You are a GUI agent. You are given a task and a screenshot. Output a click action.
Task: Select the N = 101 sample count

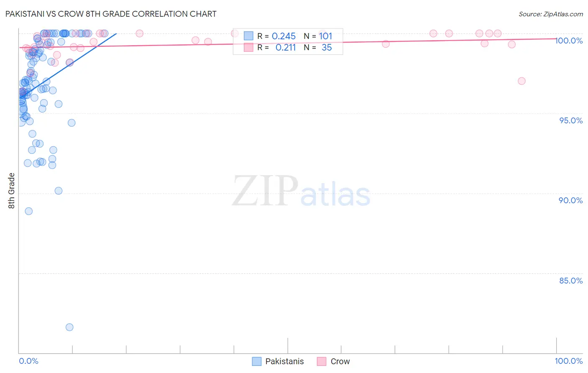pos(318,36)
